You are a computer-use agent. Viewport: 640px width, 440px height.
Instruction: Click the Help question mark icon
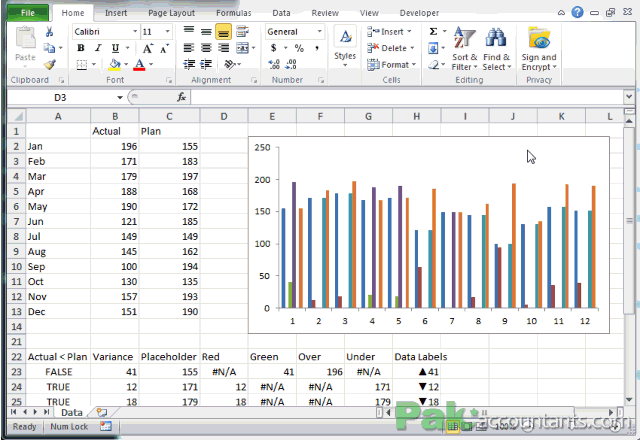(x=577, y=13)
